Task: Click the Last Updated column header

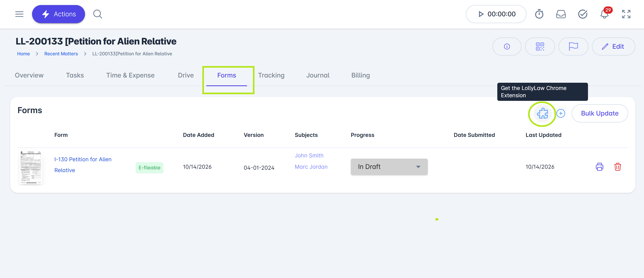Action: 543,135
